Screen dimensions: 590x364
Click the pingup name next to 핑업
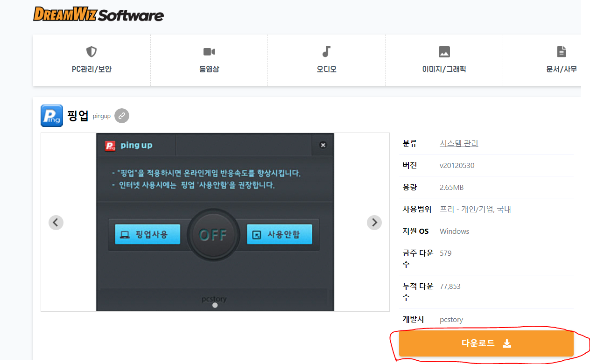[x=101, y=116]
